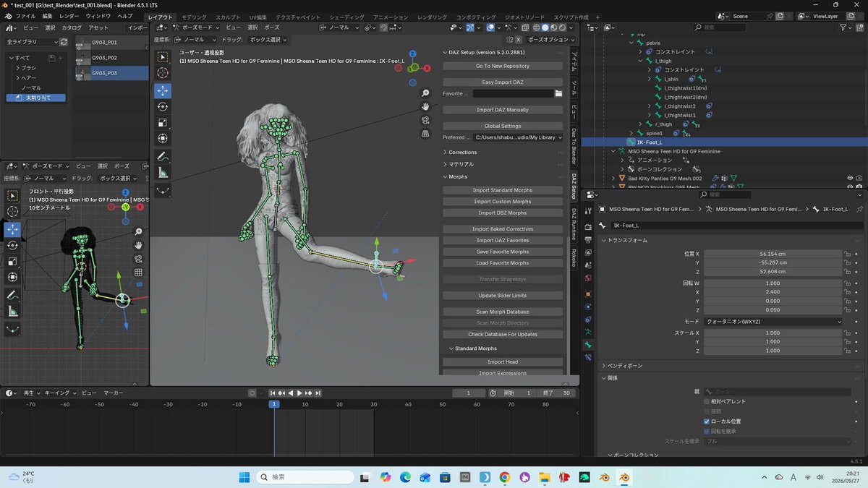This screenshot has width=868, height=488.
Task: Select the Annotate tool in main viewport toolbar
Action: (163, 156)
